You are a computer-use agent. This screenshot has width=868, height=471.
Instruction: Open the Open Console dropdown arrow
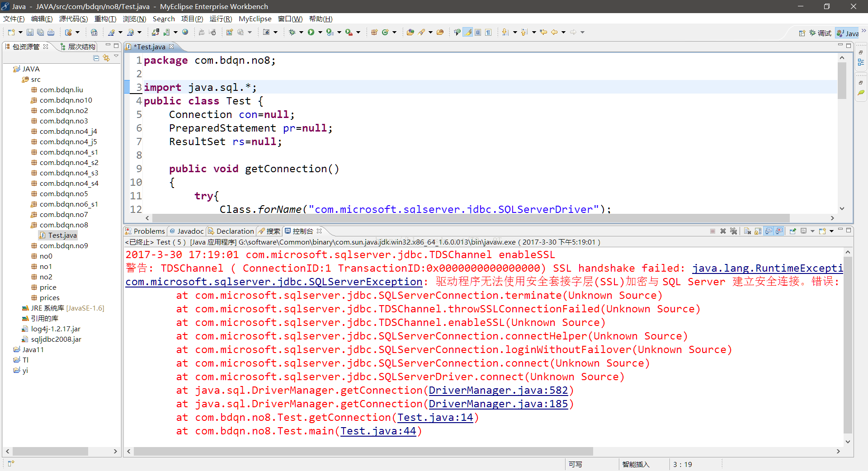[831, 231]
